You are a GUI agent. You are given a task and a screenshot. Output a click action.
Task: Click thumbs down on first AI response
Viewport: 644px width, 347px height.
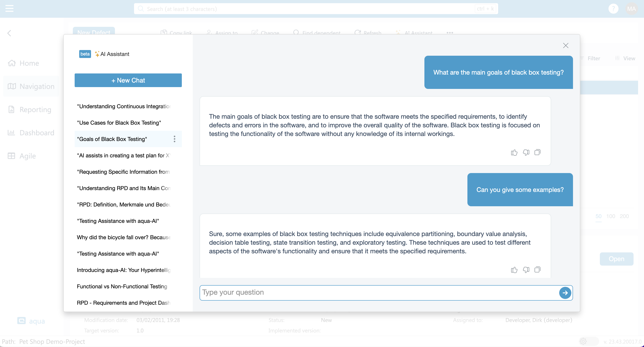tap(526, 152)
